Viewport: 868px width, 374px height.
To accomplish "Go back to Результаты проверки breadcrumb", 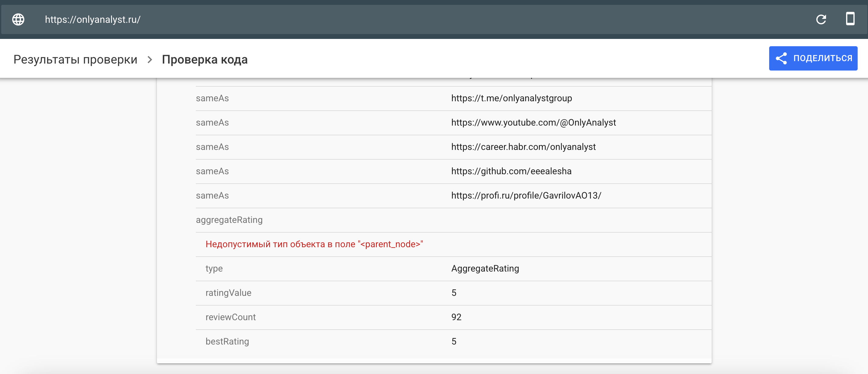I will pyautogui.click(x=75, y=59).
